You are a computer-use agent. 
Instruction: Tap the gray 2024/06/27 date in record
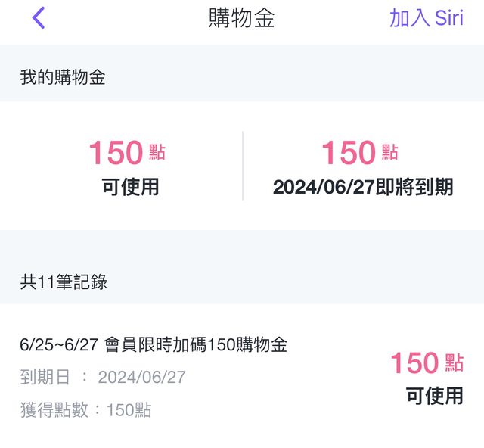coord(141,377)
